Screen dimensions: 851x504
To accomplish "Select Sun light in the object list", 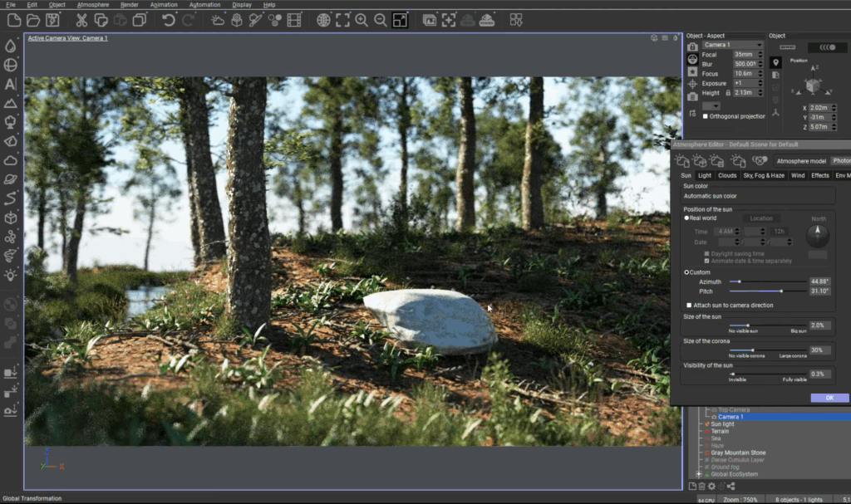I will (722, 424).
